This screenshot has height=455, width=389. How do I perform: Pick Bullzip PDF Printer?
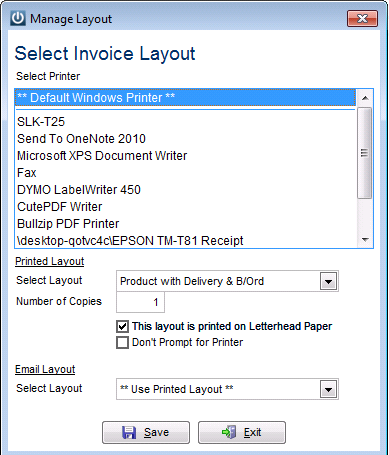click(185, 224)
